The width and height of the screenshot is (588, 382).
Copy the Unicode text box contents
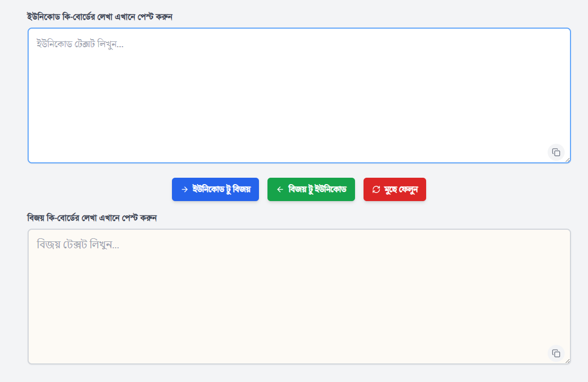coord(556,152)
